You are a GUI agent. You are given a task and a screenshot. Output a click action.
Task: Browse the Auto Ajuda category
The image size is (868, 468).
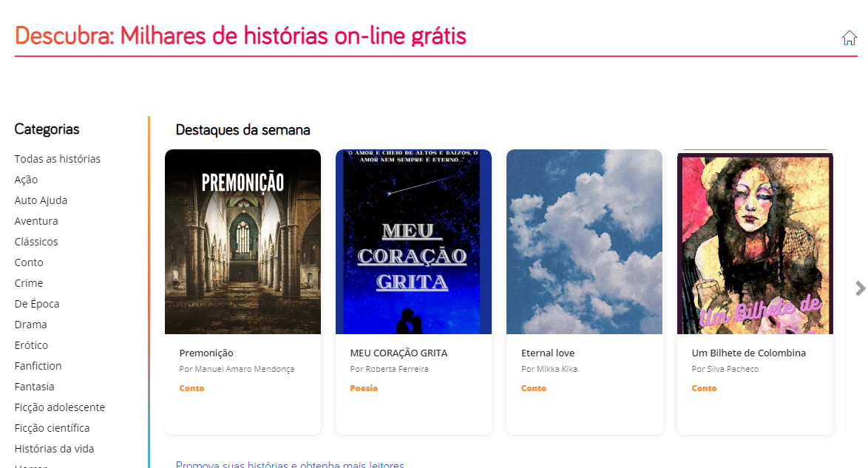tap(41, 200)
